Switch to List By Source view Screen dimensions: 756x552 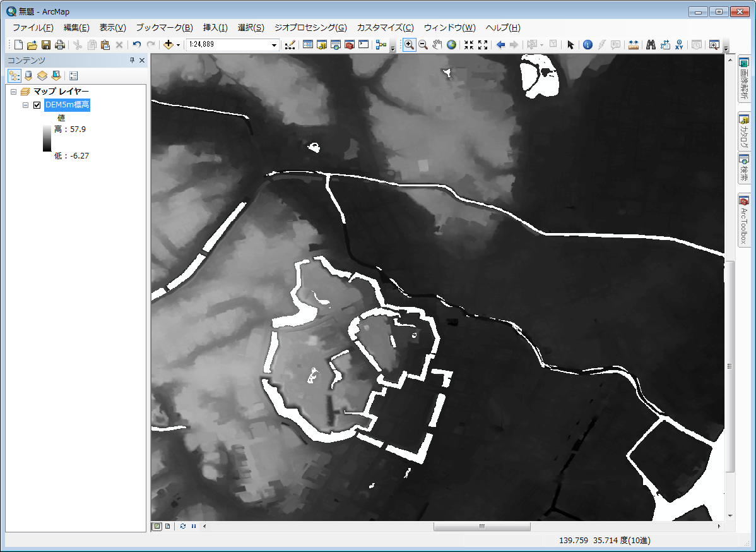pos(28,76)
